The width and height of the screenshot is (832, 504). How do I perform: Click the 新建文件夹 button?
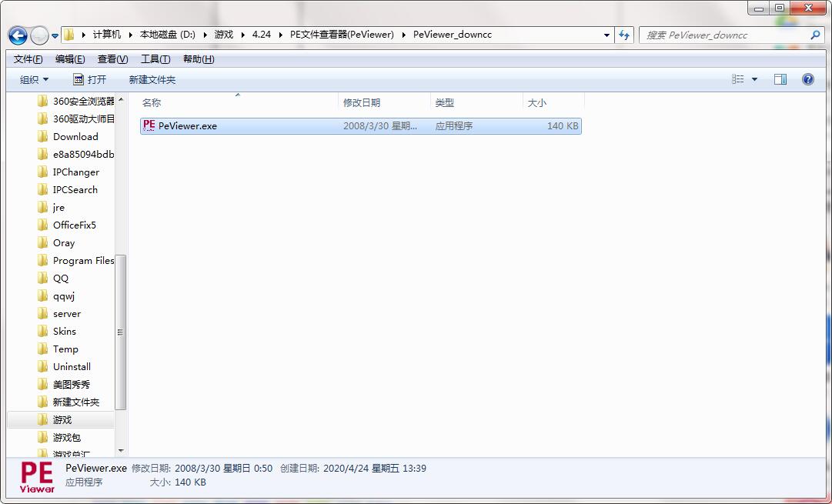[151, 79]
